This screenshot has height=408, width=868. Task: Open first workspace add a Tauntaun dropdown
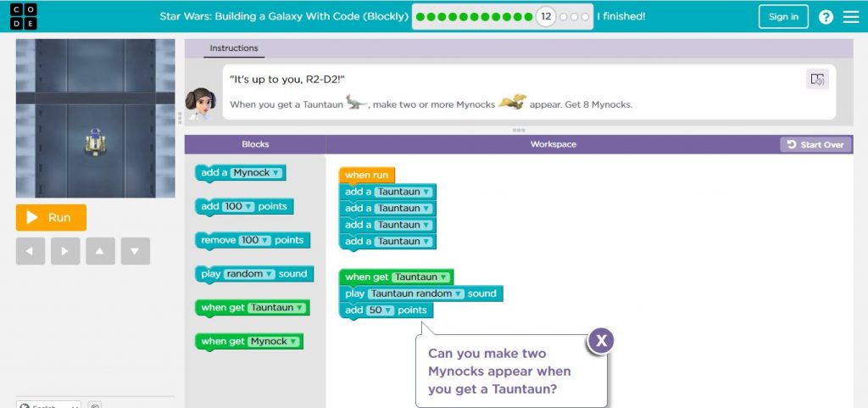click(x=403, y=192)
